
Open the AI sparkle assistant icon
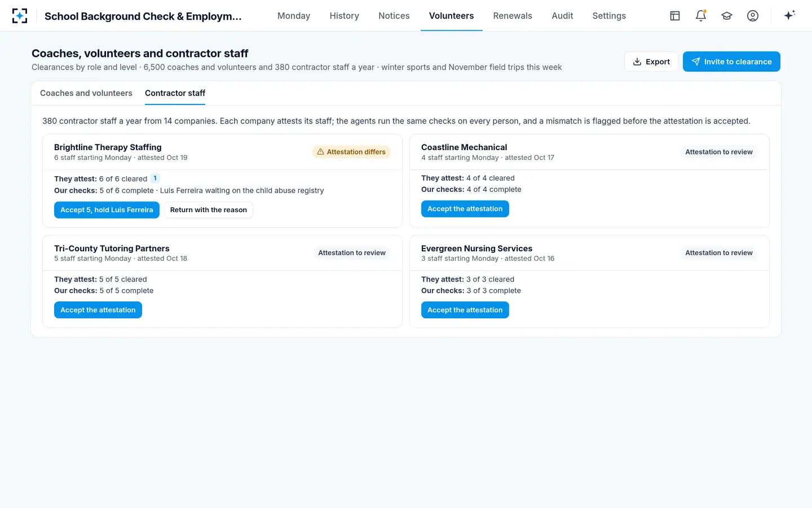coord(789,15)
